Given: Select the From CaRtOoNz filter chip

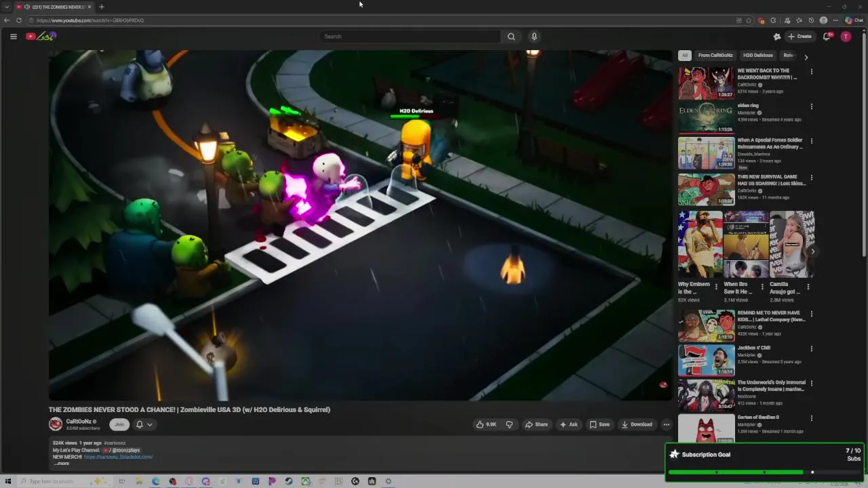Looking at the screenshot, I should [715, 56].
